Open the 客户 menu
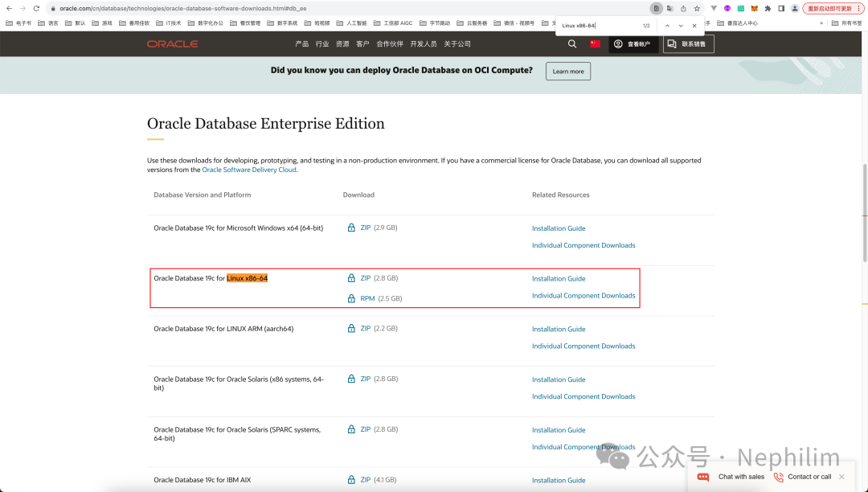 click(362, 43)
